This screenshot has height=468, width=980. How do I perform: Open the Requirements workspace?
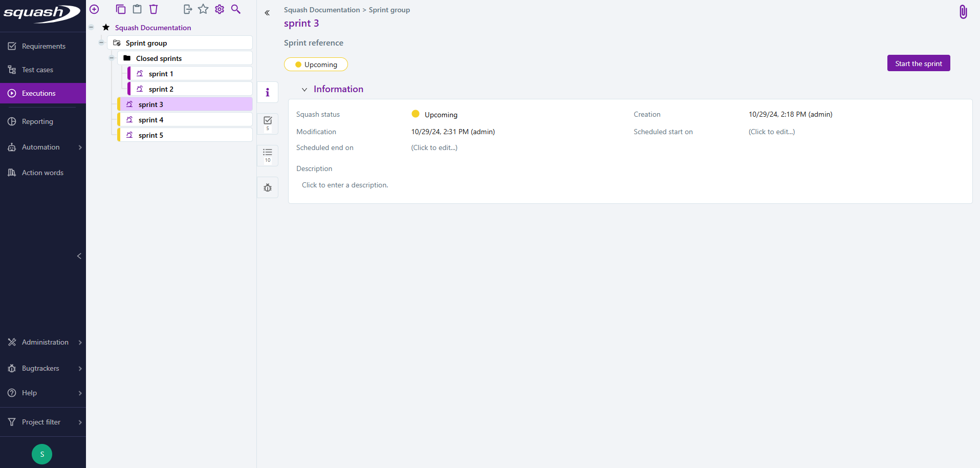point(43,46)
